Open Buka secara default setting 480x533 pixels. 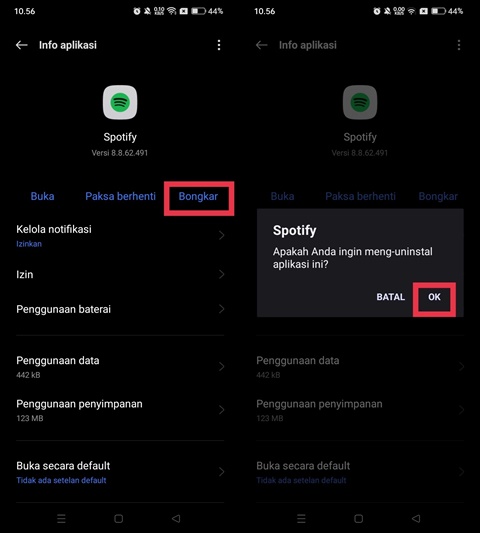pyautogui.click(x=120, y=472)
